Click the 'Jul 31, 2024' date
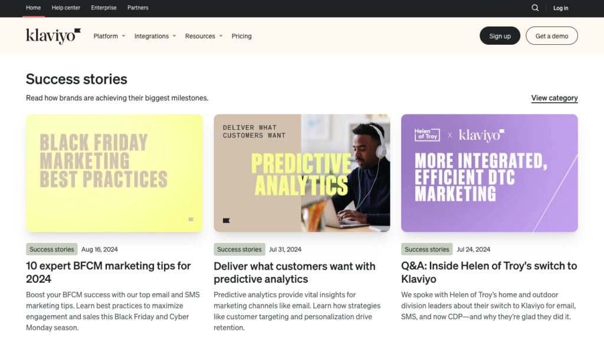The width and height of the screenshot is (604, 364). tap(285, 249)
